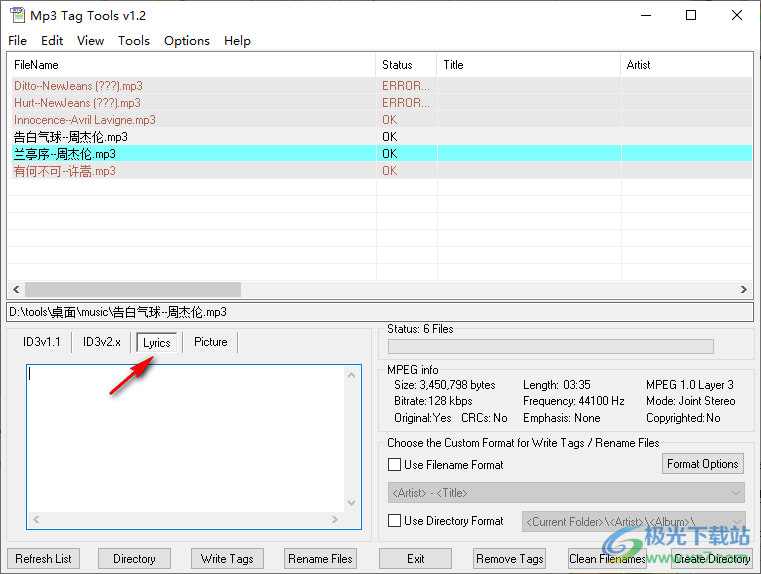Click lyrics box scroll down arrow
This screenshot has height=574, width=761.
click(x=352, y=503)
